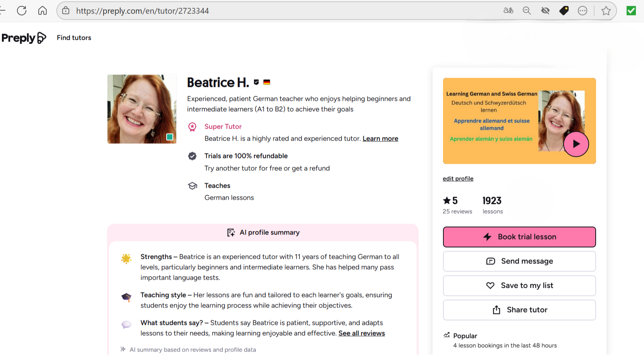The width and height of the screenshot is (644, 355).
Task: Click the German lessons text
Action: (x=229, y=198)
